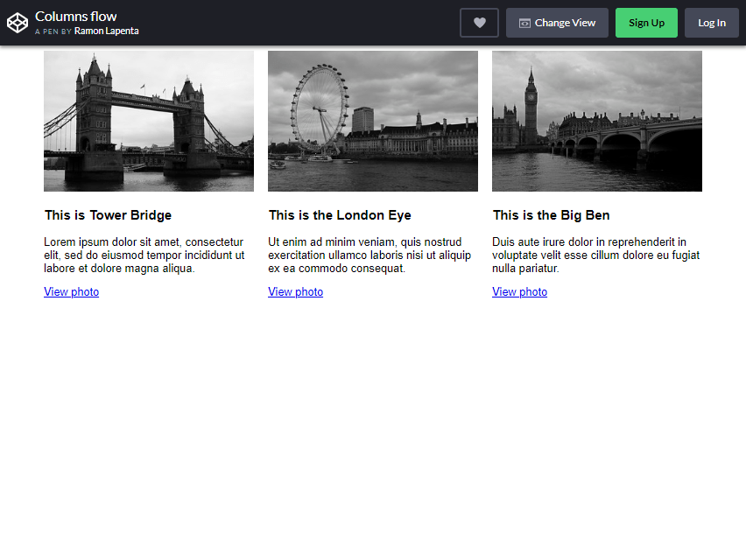Select the heading This is the London Eye
This screenshot has width=746, height=560.
tap(339, 214)
